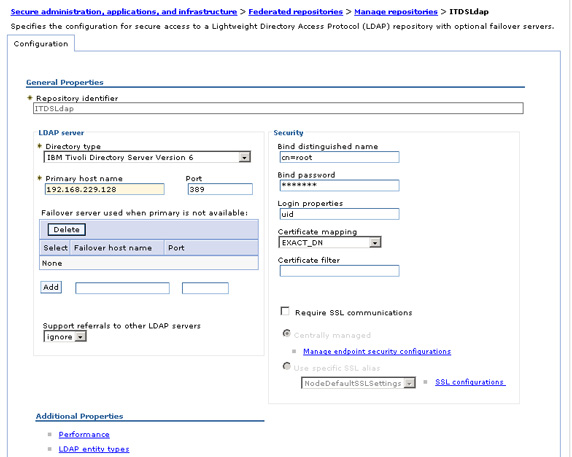Open the Performance additional properties link
572x457 pixels.
tap(84, 434)
